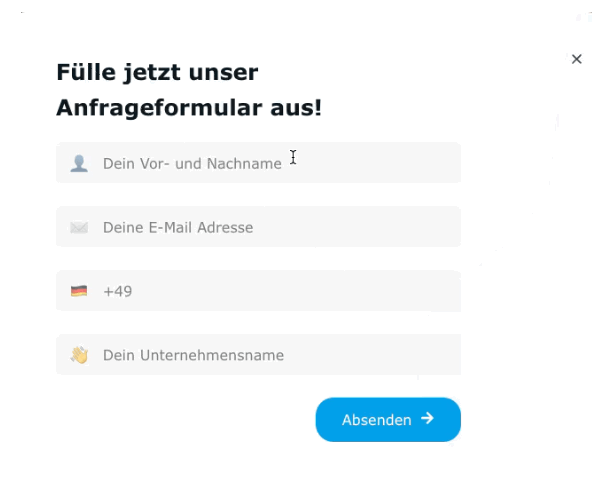Image resolution: width=600 pixels, height=480 pixels.
Task: Focus the Dein Unternehmensname field
Action: (258, 354)
